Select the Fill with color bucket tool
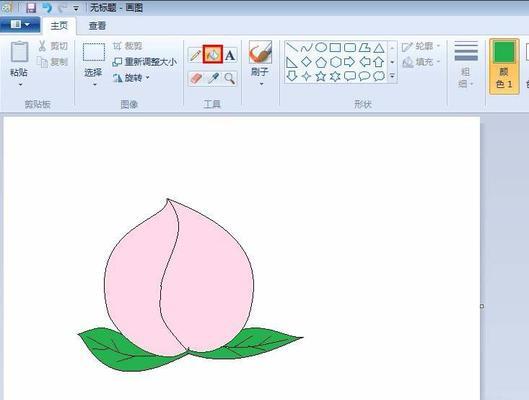 click(x=213, y=54)
